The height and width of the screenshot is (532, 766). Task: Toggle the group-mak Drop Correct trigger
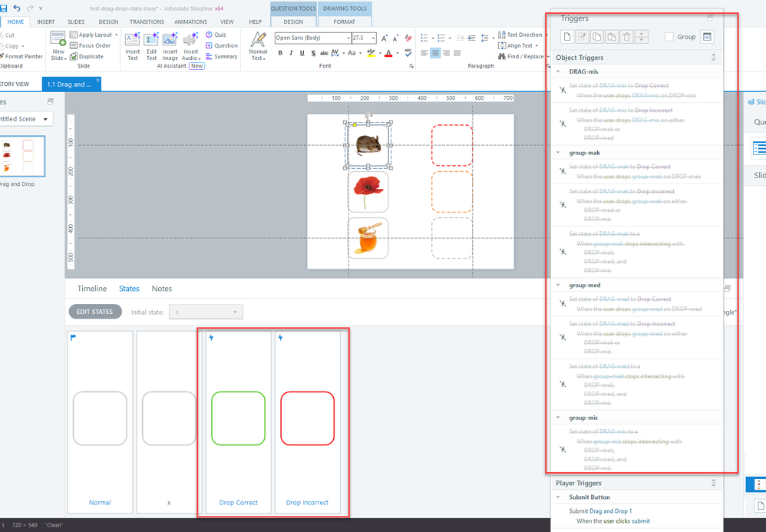562,171
